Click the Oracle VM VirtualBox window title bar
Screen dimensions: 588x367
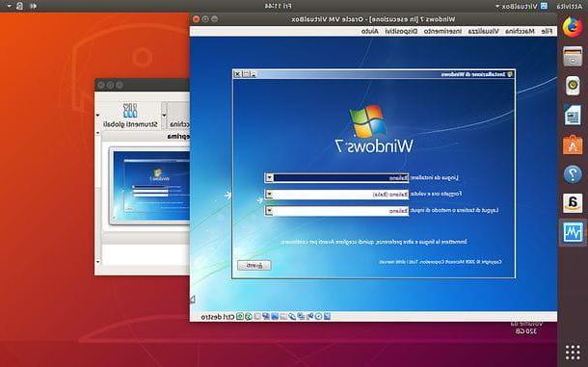pyautogui.click(x=373, y=18)
